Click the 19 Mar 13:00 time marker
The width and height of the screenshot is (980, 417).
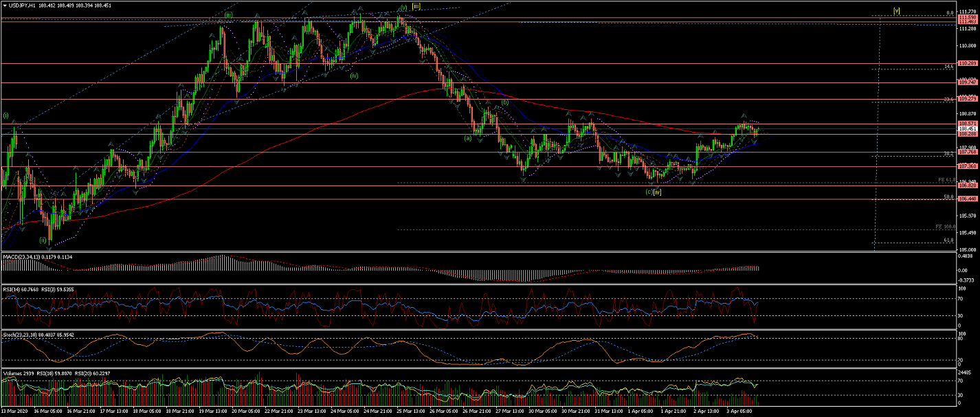[x=213, y=412]
